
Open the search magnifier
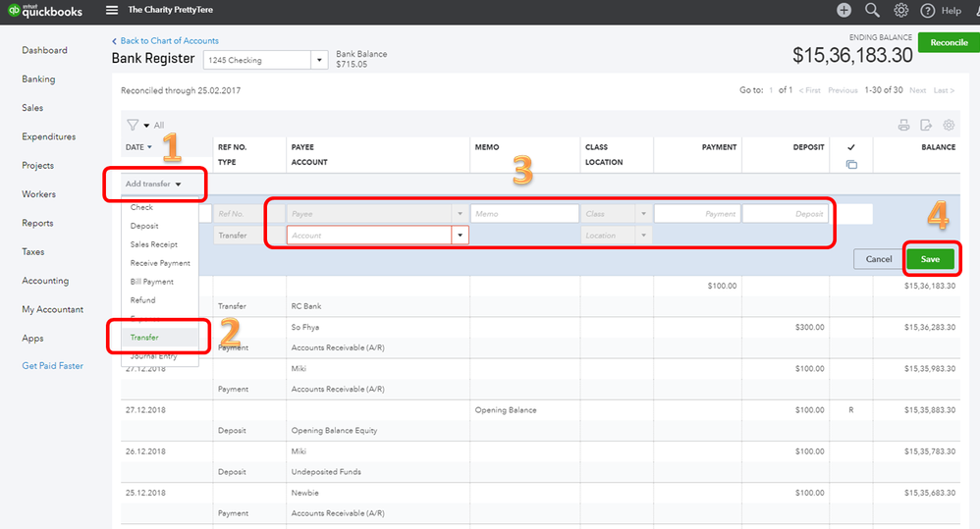[x=872, y=10]
